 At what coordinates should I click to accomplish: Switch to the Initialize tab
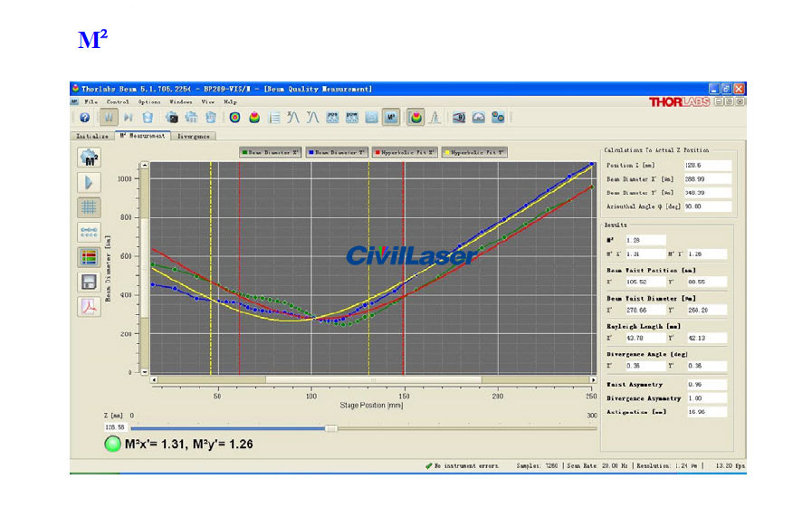[x=92, y=136]
